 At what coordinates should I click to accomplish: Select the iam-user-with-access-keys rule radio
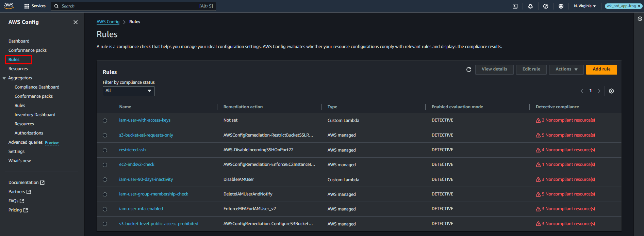(x=105, y=121)
